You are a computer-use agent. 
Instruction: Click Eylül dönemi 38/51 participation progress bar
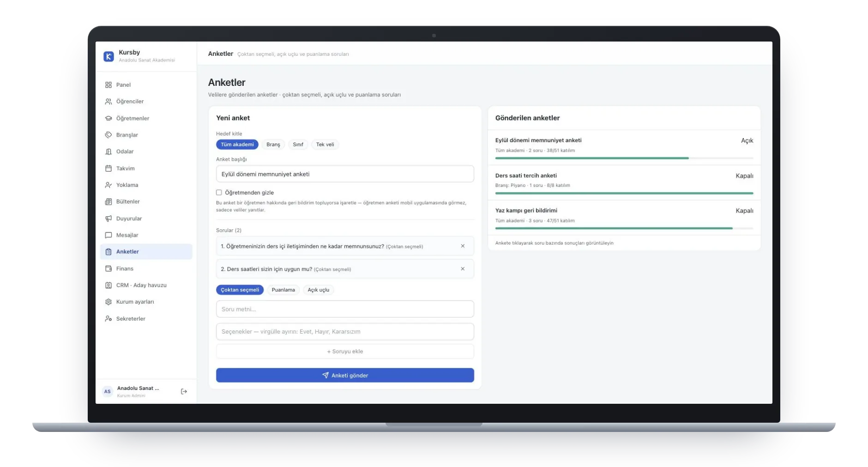624,158
